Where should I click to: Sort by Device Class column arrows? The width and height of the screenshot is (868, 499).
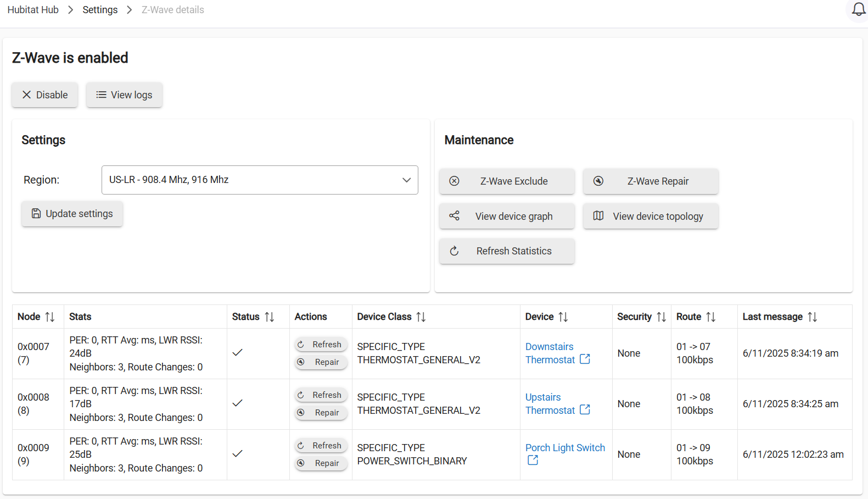pos(421,317)
